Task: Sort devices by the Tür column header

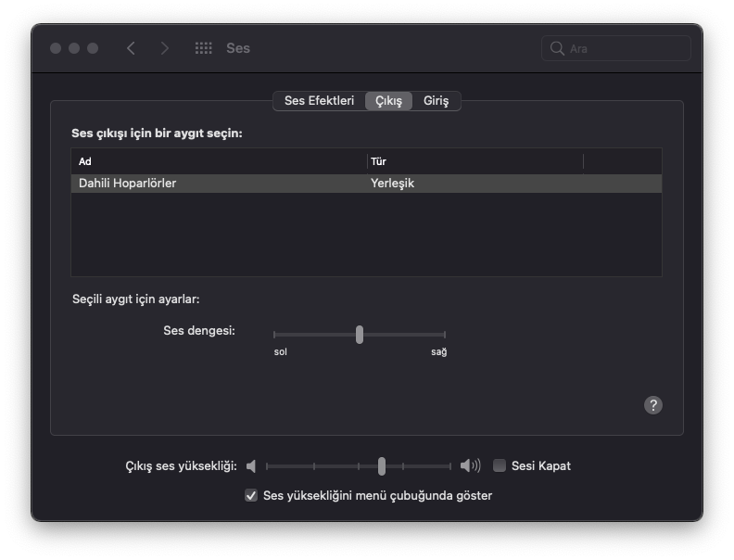Action: click(475, 161)
